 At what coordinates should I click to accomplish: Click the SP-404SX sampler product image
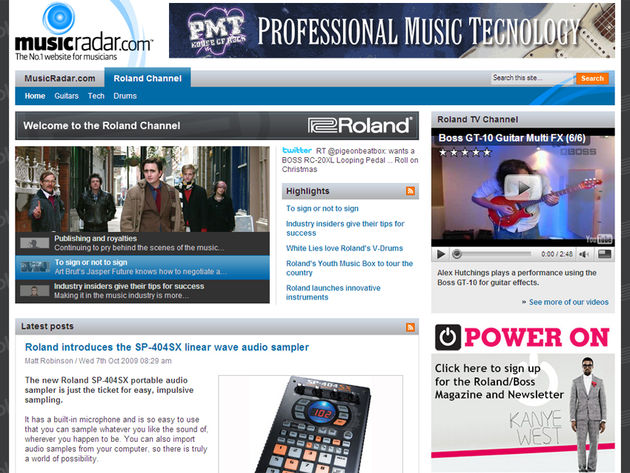[311, 424]
